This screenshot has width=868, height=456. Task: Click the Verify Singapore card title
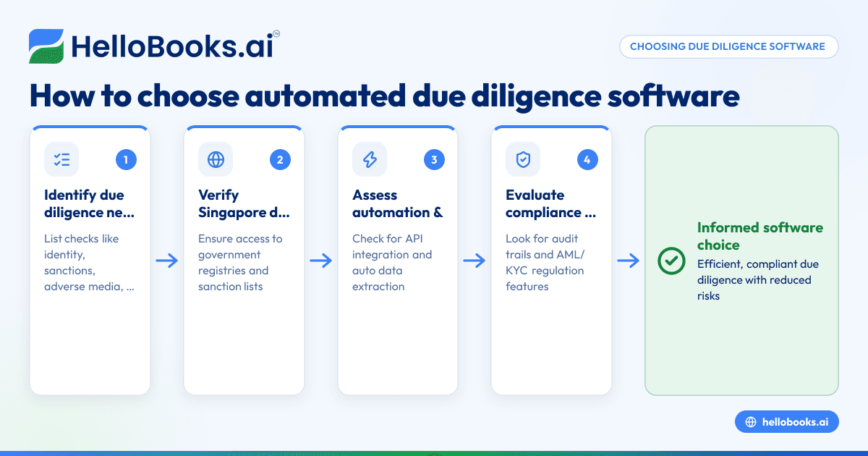pos(244,203)
